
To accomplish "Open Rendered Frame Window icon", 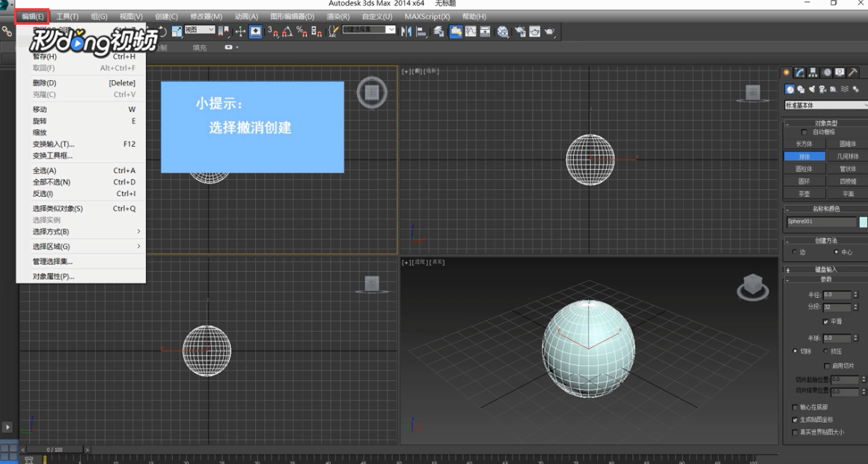I will (x=535, y=31).
